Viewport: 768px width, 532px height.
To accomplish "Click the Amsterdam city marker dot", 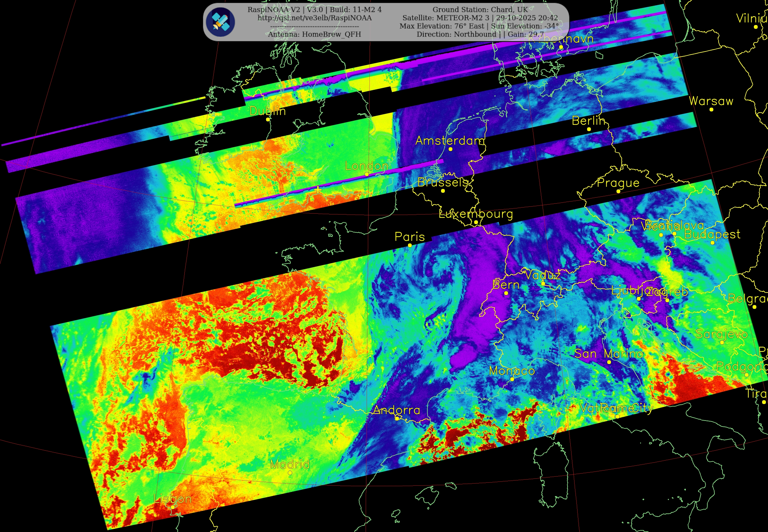I will point(450,149).
